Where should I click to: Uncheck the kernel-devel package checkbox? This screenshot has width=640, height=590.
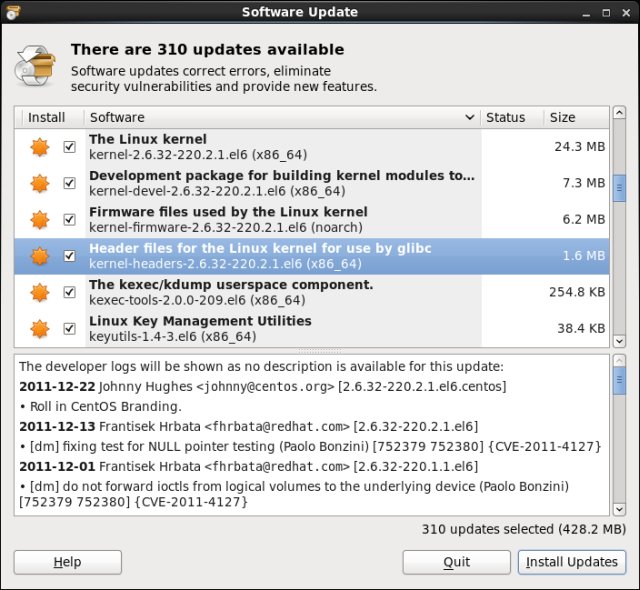pyautogui.click(x=69, y=183)
